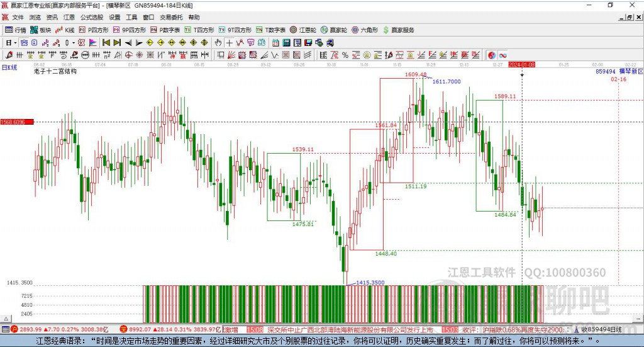
Task: Open the 公式选股 menu
Action: coord(92,17)
